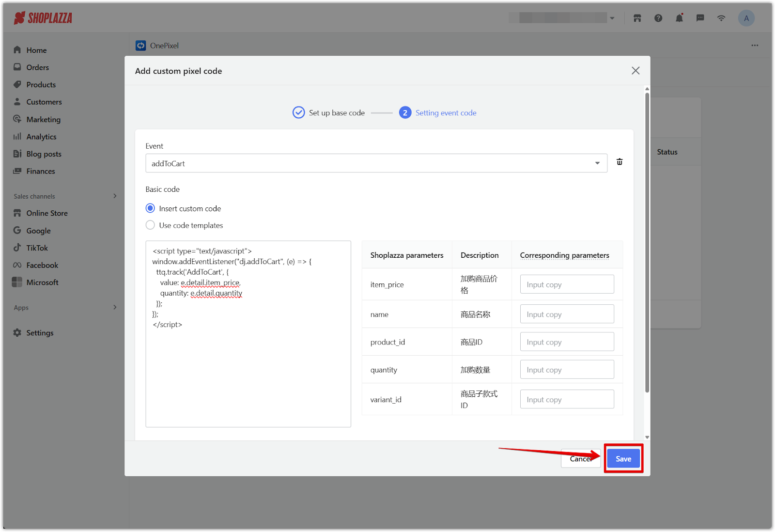Screen dimensions: 775x532
Task: Open Blog posts icon in sidebar
Action: pyautogui.click(x=17, y=154)
